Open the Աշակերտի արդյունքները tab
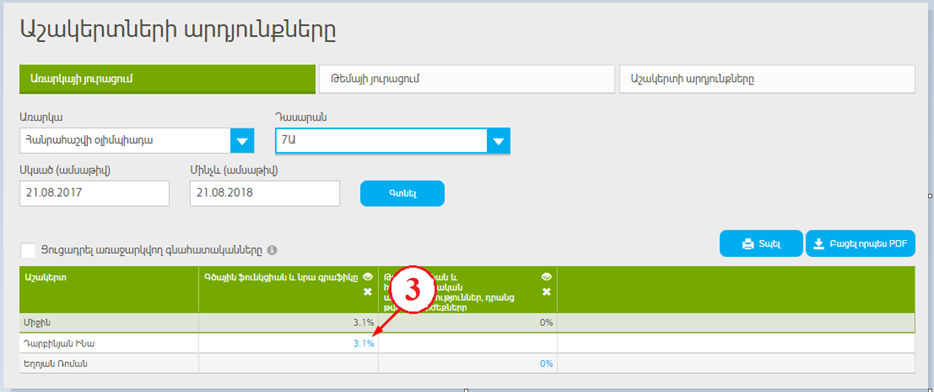The height and width of the screenshot is (392, 934). coord(767,79)
